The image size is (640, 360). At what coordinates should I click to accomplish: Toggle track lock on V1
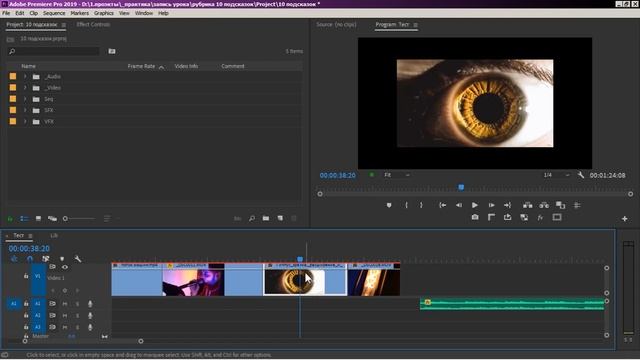pos(26,276)
